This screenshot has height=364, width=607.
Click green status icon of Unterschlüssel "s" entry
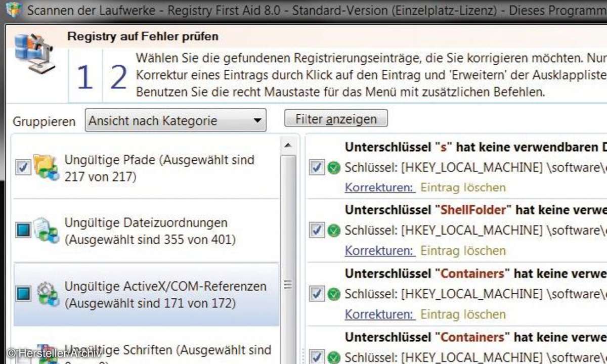[x=333, y=167]
